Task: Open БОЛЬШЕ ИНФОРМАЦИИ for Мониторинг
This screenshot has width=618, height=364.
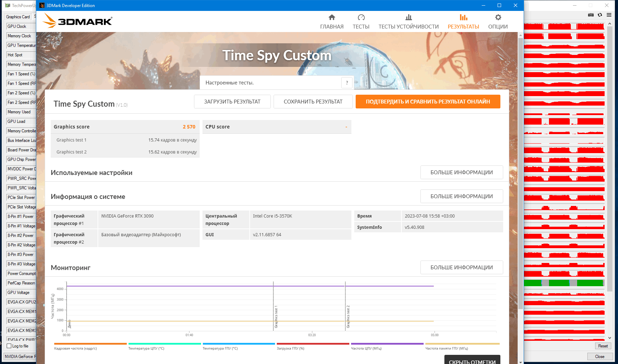Action: 462,268
